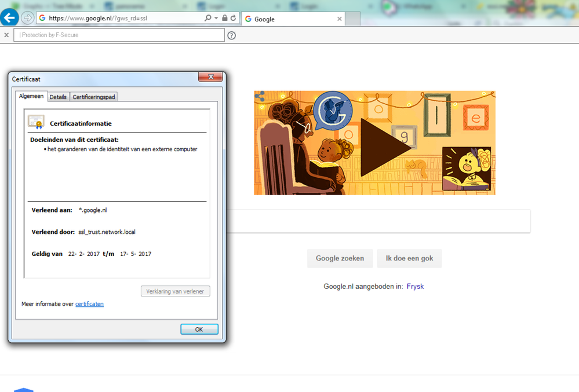
Task: Switch language via the Frysk link
Action: [x=415, y=287]
